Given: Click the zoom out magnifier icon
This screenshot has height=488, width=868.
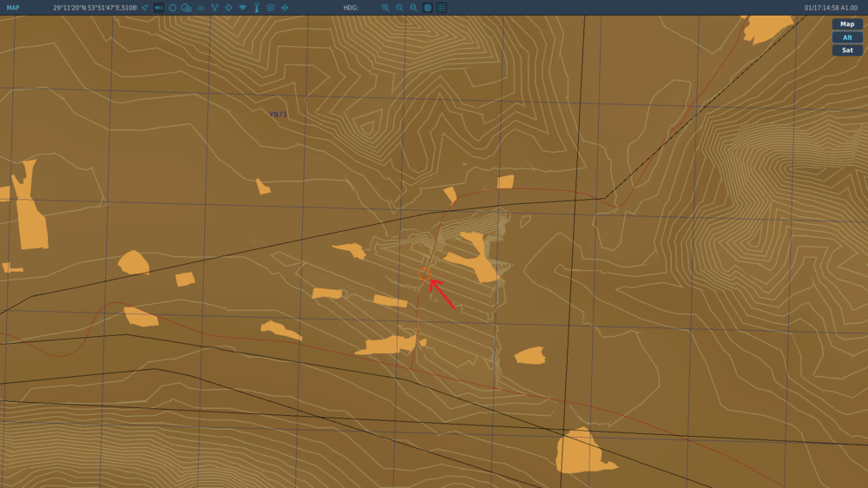Looking at the screenshot, I should [x=399, y=8].
